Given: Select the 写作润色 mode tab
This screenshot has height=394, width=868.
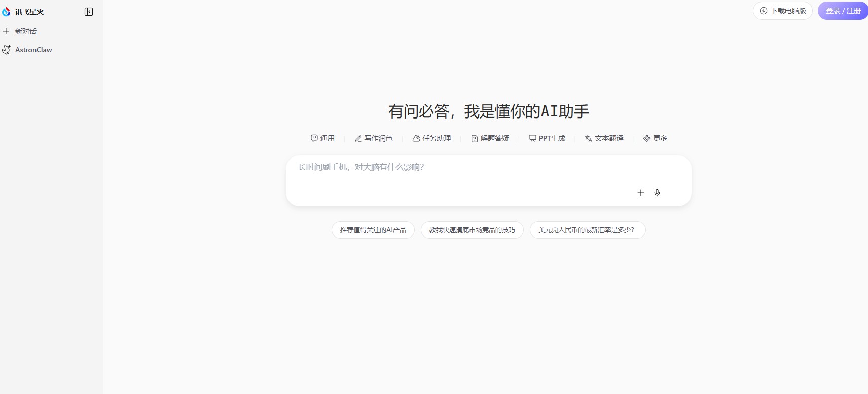Looking at the screenshot, I should [x=374, y=138].
